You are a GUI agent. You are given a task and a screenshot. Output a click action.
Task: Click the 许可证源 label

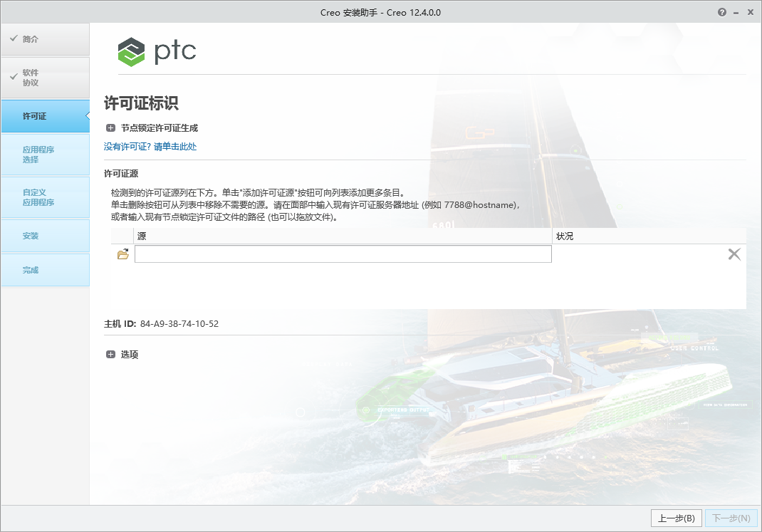pyautogui.click(x=121, y=174)
